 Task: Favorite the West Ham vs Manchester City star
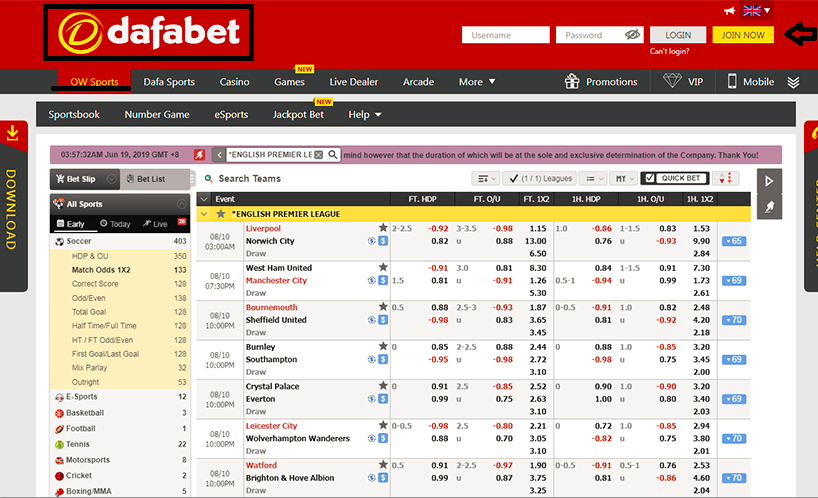pos(383,268)
